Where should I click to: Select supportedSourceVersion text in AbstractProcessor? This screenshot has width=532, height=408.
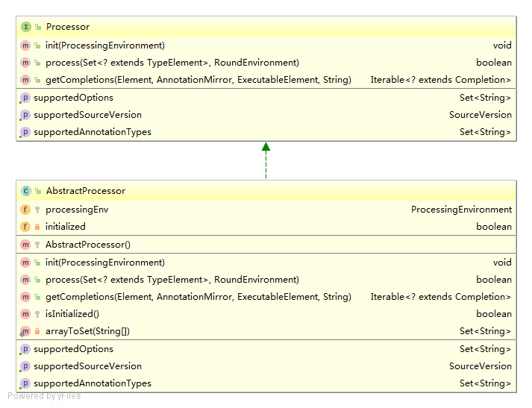pyautogui.click(x=88, y=366)
